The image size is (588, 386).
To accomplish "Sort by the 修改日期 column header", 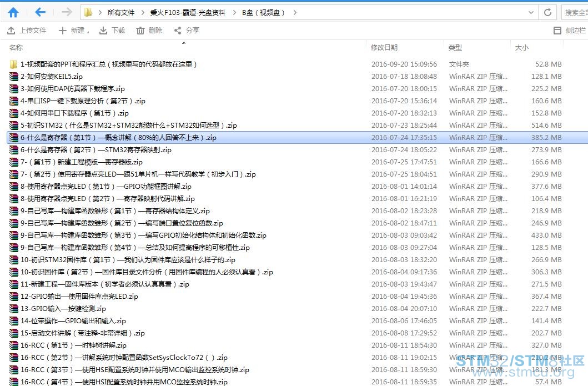I will 384,47.
